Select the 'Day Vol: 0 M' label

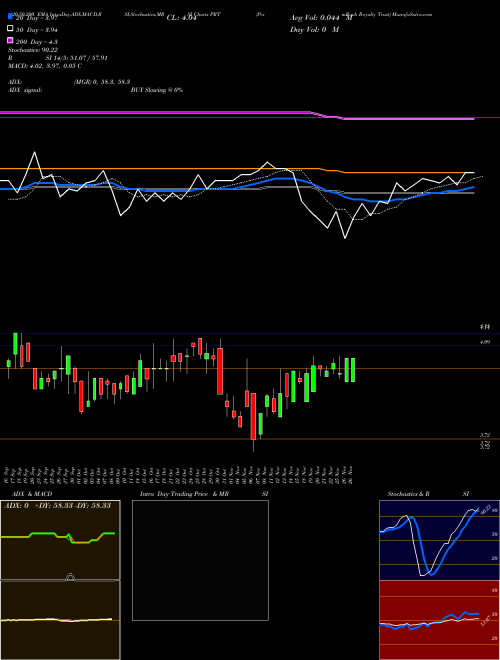[314, 29]
